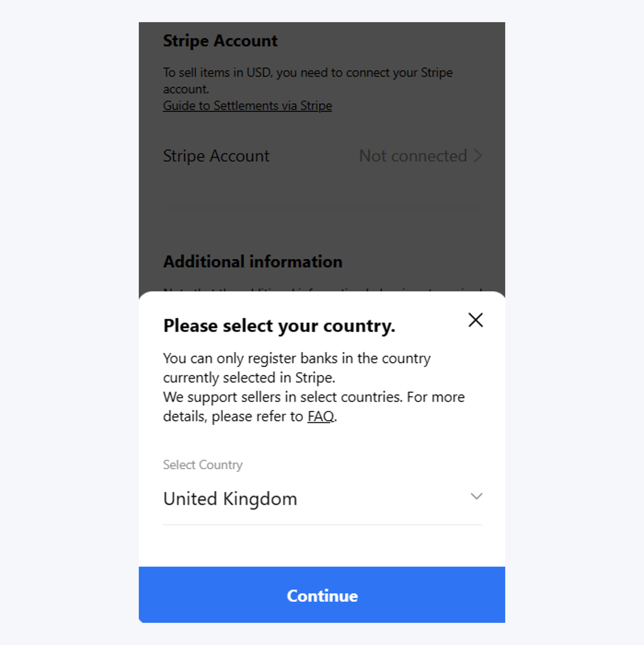Screen dimensions: 644x645
Task: Click the Additional information heading
Action: 253,261
